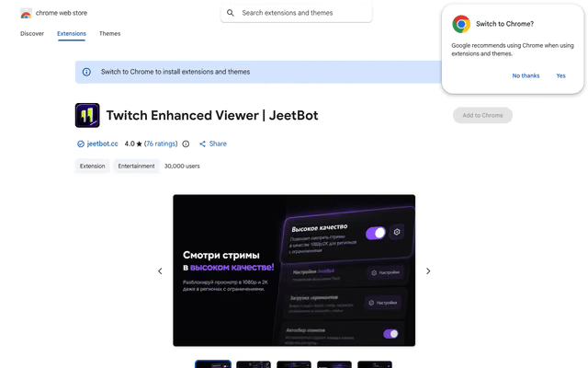The height and width of the screenshot is (368, 588).
Task: Click the 'Switch to Chrome?' popup heading
Action: coord(504,24)
